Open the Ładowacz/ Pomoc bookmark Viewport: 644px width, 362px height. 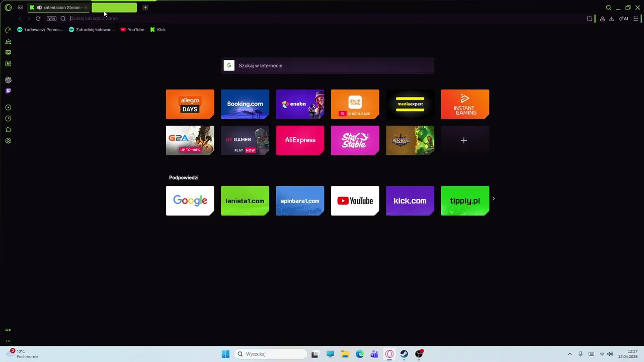tap(40, 30)
